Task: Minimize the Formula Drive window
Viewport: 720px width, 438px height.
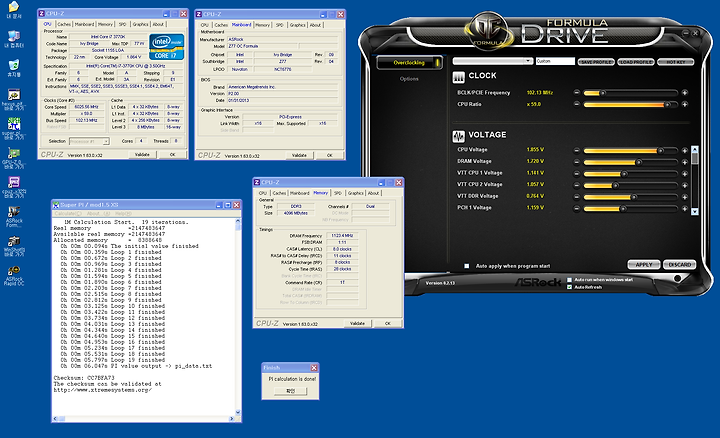Action: coord(686,33)
